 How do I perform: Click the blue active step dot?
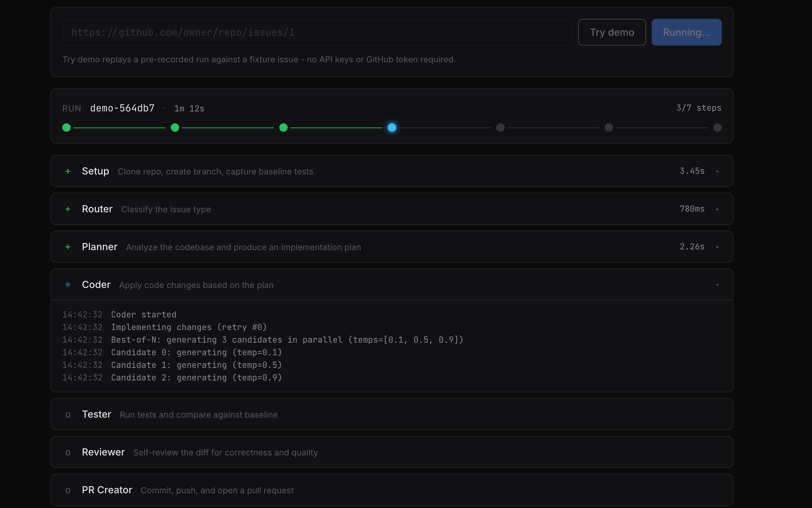(392, 128)
